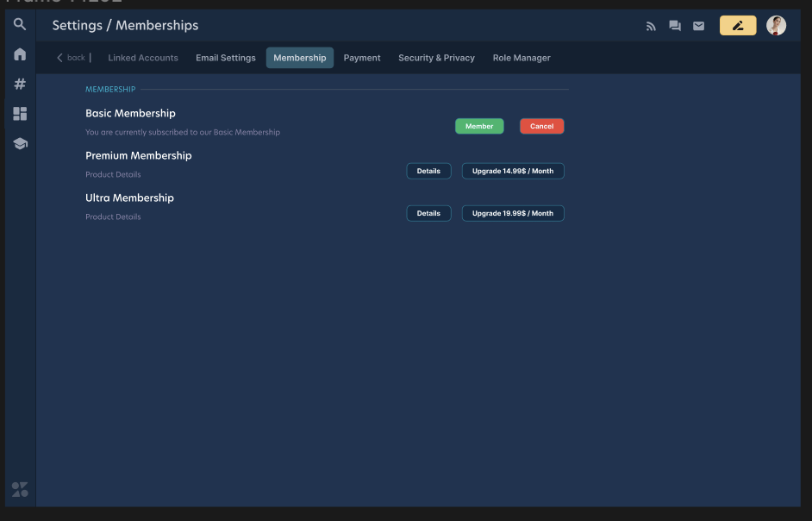Select the Home icon in the sidebar
The height and width of the screenshot is (521, 812).
19,53
